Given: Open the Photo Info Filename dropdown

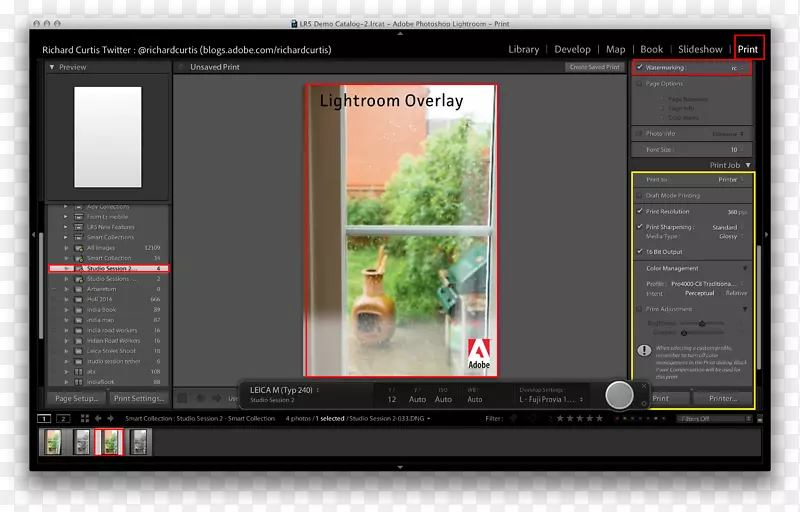Looking at the screenshot, I should click(x=728, y=134).
